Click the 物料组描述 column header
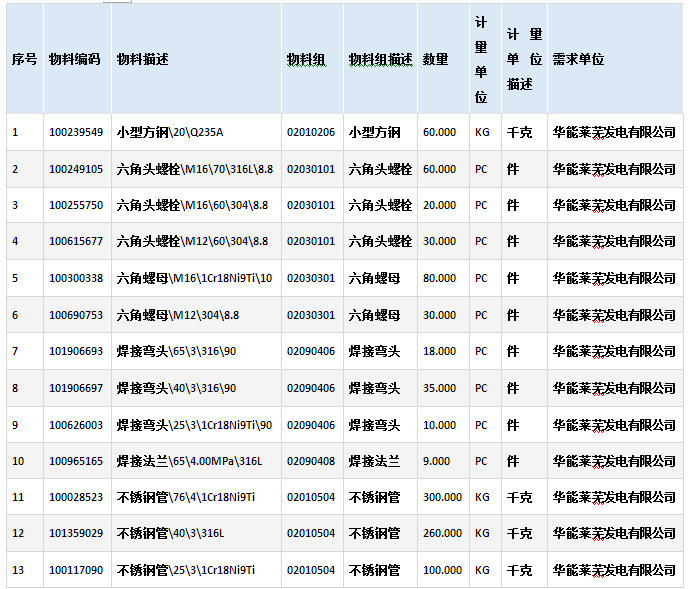The height and width of the screenshot is (589, 691). point(380,59)
